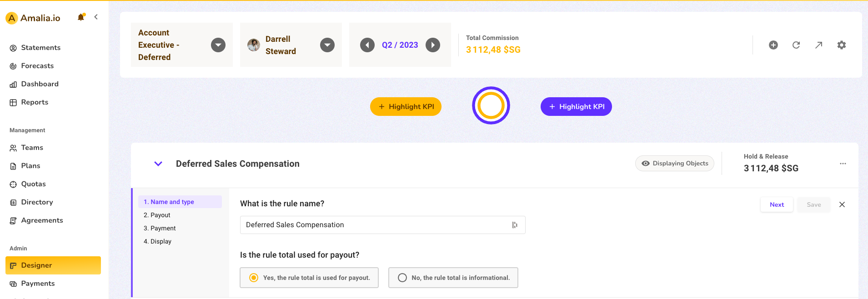868x299 pixels.
Task: Click the icon inside rule name field
Action: 515,225
